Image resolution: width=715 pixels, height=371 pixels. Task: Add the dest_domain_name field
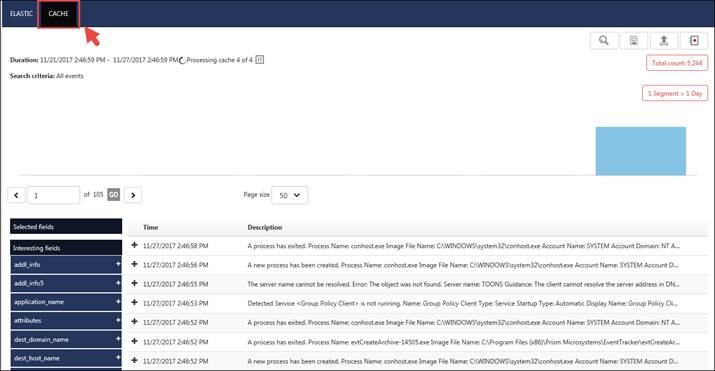(x=118, y=339)
